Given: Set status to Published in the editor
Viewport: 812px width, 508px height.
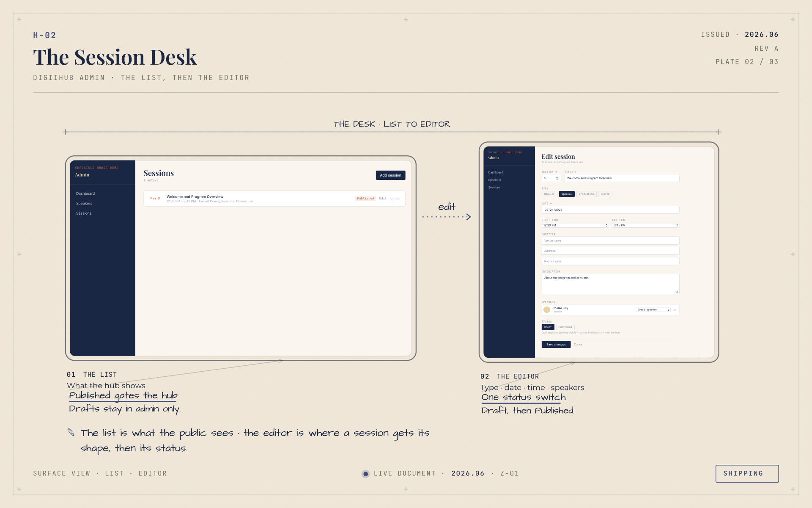Looking at the screenshot, I should click(x=565, y=327).
